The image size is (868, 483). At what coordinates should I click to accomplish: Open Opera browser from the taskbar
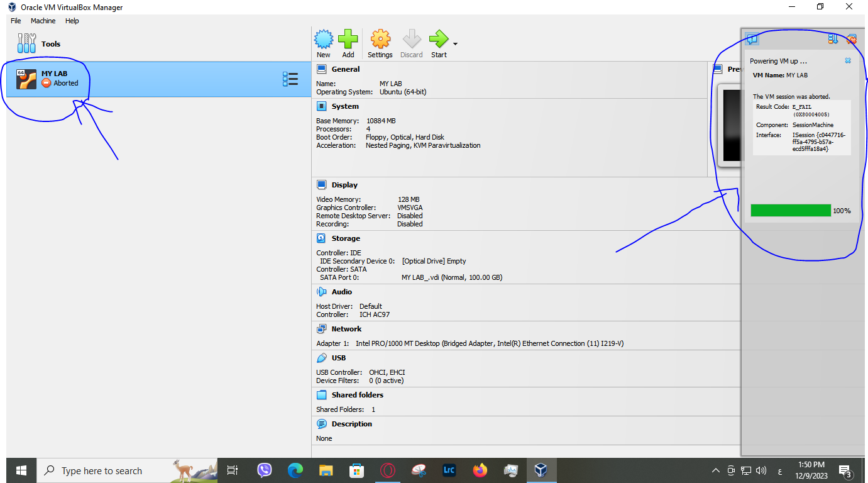tap(388, 470)
